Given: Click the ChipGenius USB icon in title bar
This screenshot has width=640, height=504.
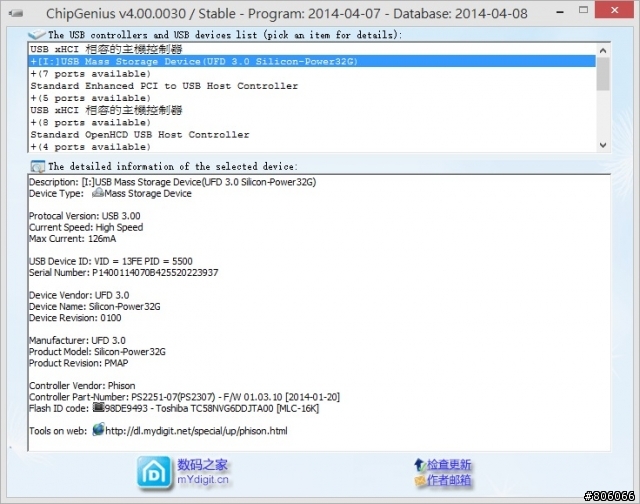Looking at the screenshot, I should click(16, 13).
